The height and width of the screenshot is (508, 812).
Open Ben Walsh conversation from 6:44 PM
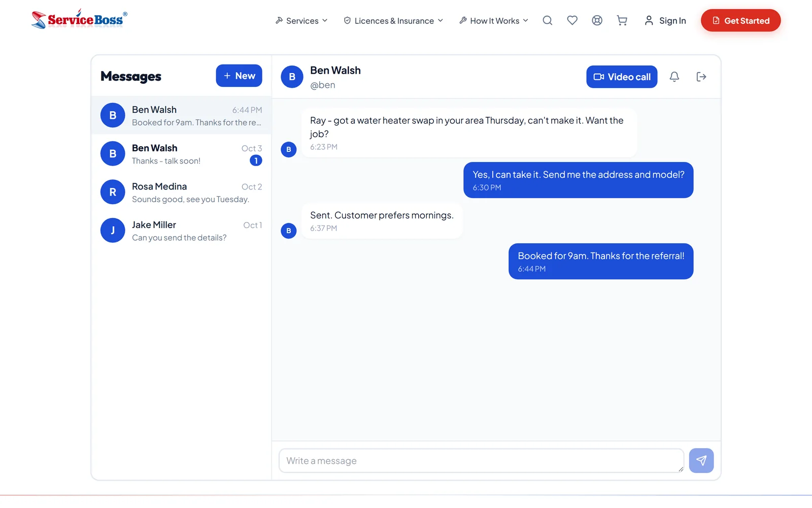181,115
